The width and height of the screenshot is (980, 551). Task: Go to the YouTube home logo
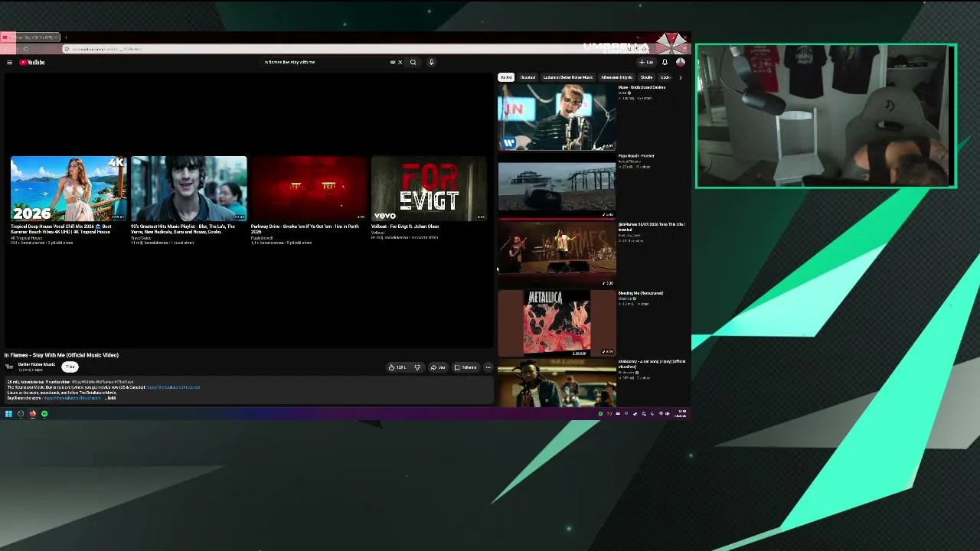(32, 63)
